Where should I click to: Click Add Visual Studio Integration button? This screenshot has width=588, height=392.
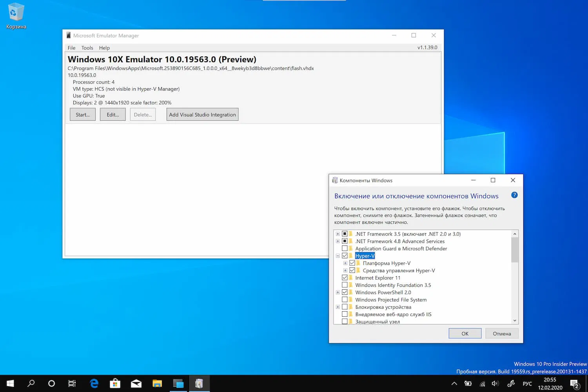click(202, 114)
